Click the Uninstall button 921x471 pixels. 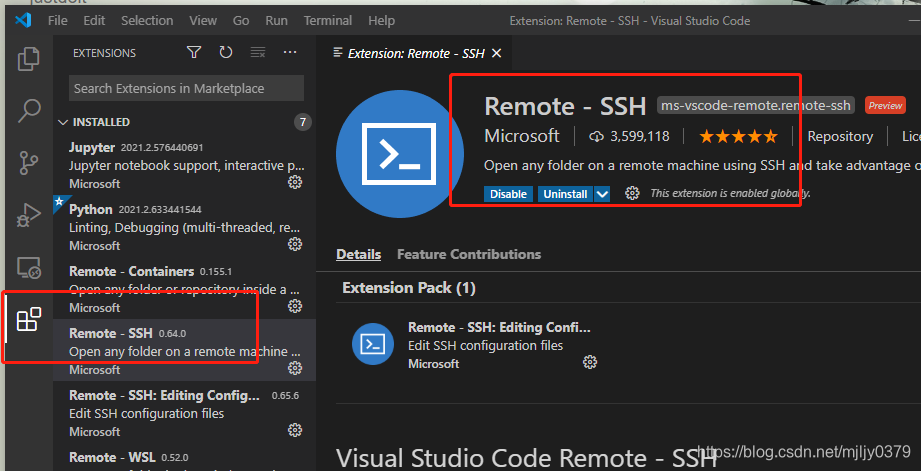click(565, 194)
